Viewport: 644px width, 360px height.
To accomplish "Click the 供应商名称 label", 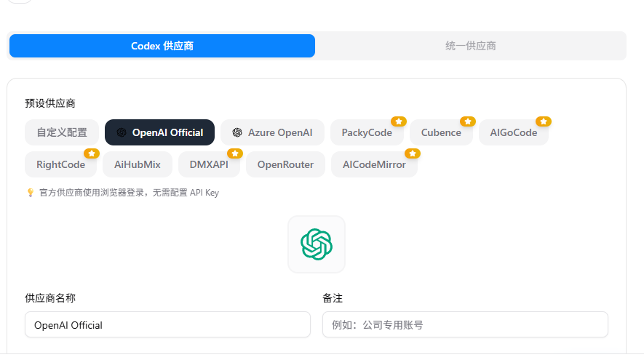I will (x=50, y=298).
